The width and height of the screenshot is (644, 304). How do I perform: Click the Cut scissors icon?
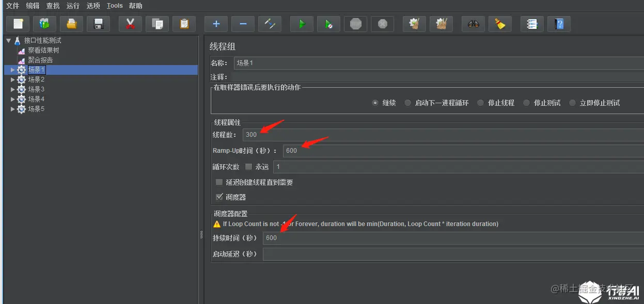pyautogui.click(x=130, y=24)
